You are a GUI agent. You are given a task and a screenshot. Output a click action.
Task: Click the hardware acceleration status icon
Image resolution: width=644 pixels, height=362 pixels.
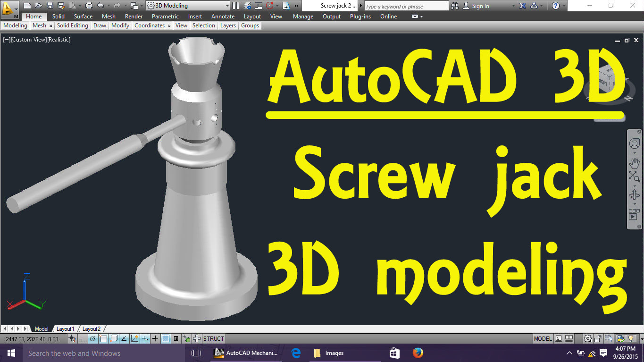[610, 338]
